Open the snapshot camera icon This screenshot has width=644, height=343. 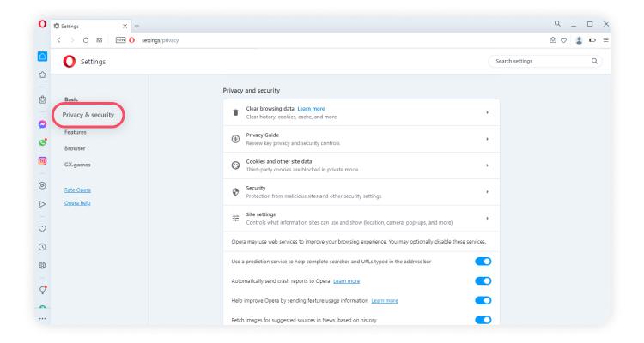pyautogui.click(x=553, y=40)
